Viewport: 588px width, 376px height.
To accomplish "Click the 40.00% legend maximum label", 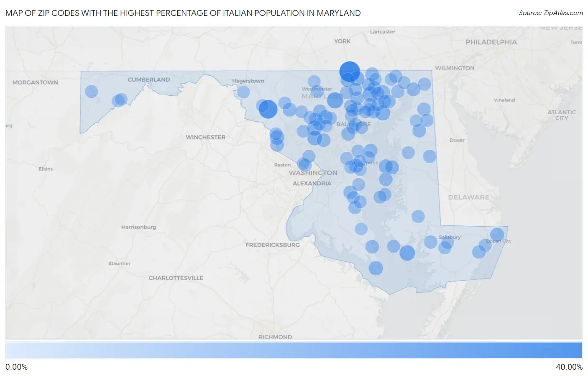I will click(x=569, y=367).
